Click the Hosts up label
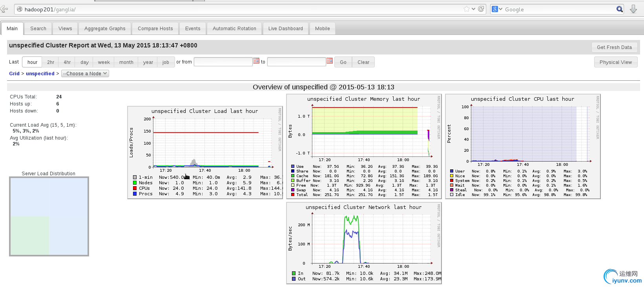The image size is (644, 287). 21,104
